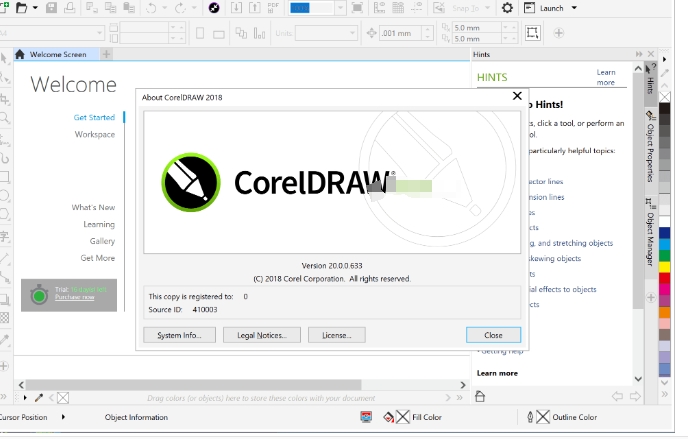Select Portrait page orientation icon
The height and width of the screenshot is (439, 688).
[x=200, y=33]
